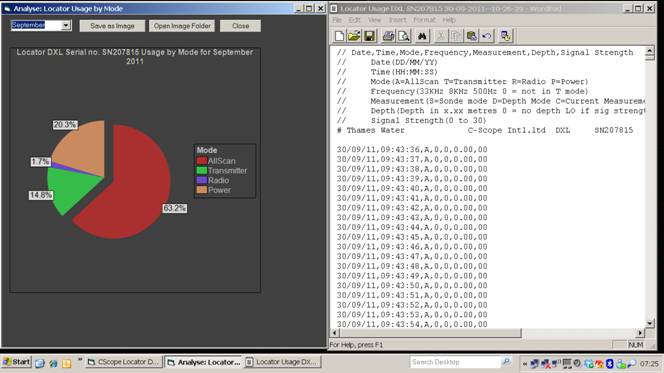Click the Print Preview icon
This screenshot has width=664, height=373.
tap(404, 36)
